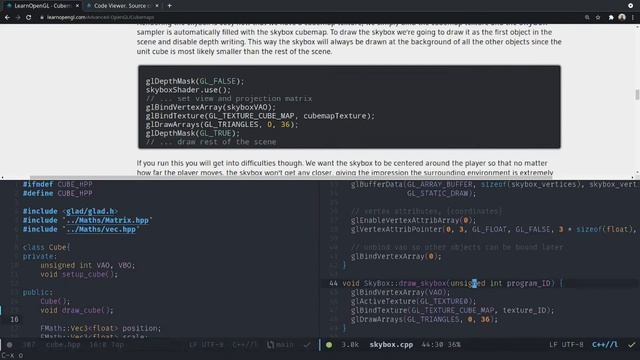Screen dimensions: 640x360
Task: Click 'FMath::Vec3<float> position;' line
Action: (100, 328)
